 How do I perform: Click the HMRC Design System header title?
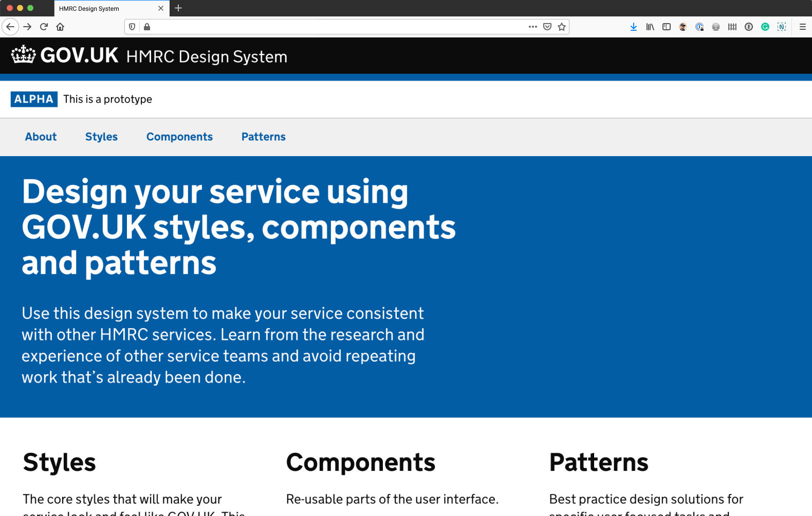point(207,56)
